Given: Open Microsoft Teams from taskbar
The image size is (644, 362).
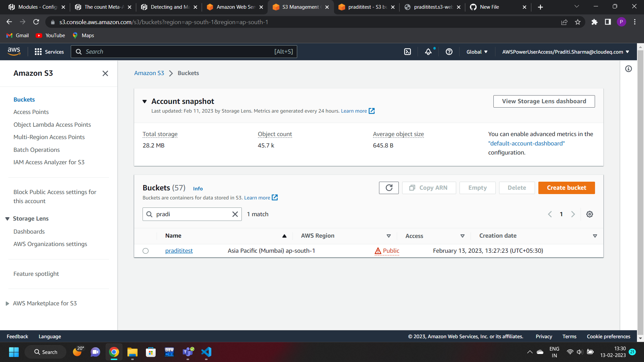Looking at the screenshot, I should (x=187, y=352).
